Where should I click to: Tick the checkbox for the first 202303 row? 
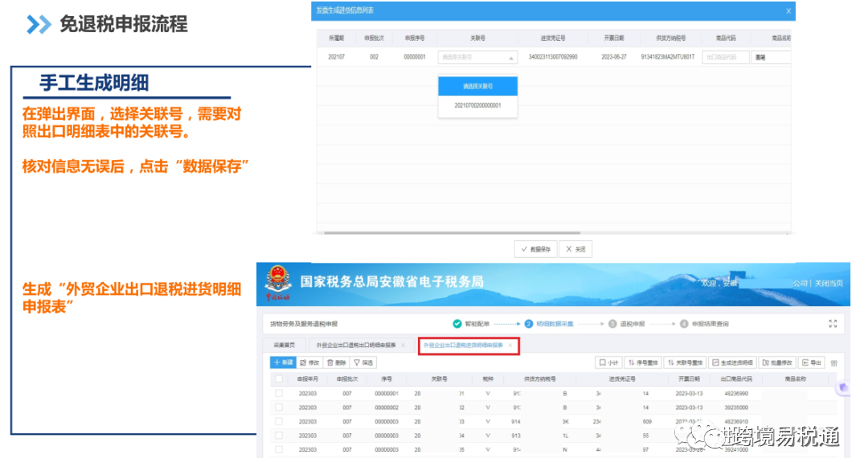pos(277,393)
